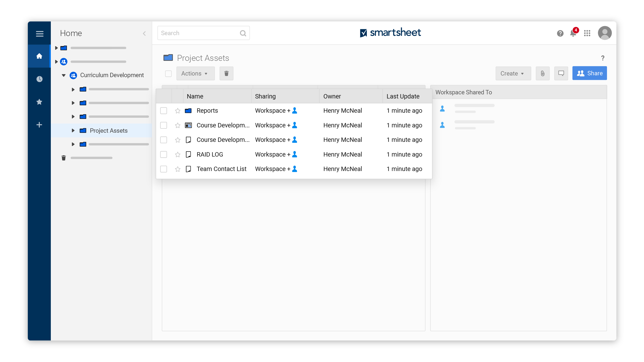Sort by the Last Update column header

pos(403,96)
